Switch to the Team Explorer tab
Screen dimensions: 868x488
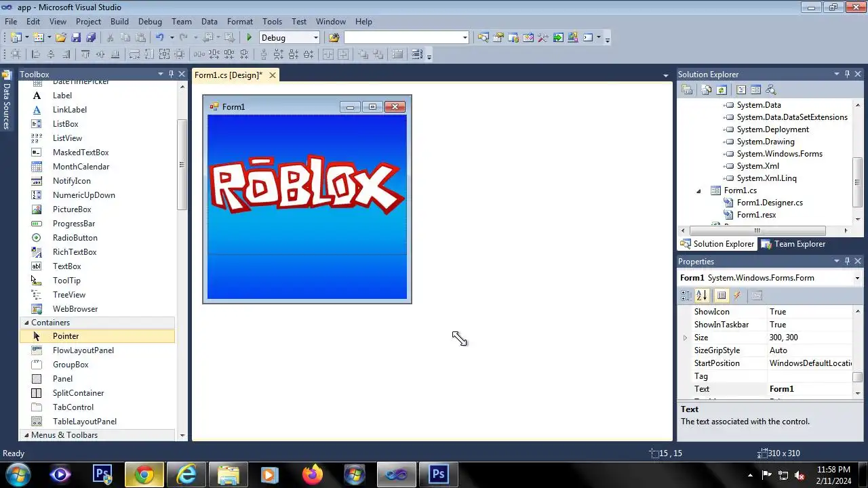[793, 244]
